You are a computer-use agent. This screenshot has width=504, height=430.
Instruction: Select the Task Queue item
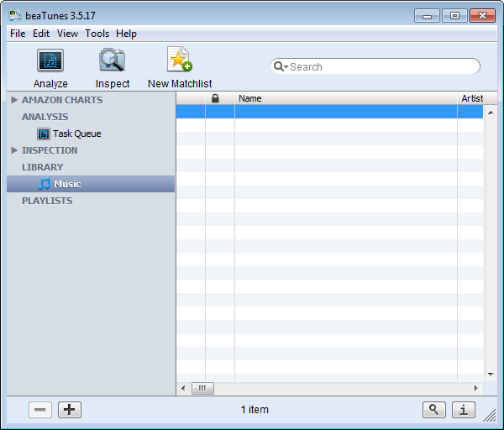coord(76,134)
